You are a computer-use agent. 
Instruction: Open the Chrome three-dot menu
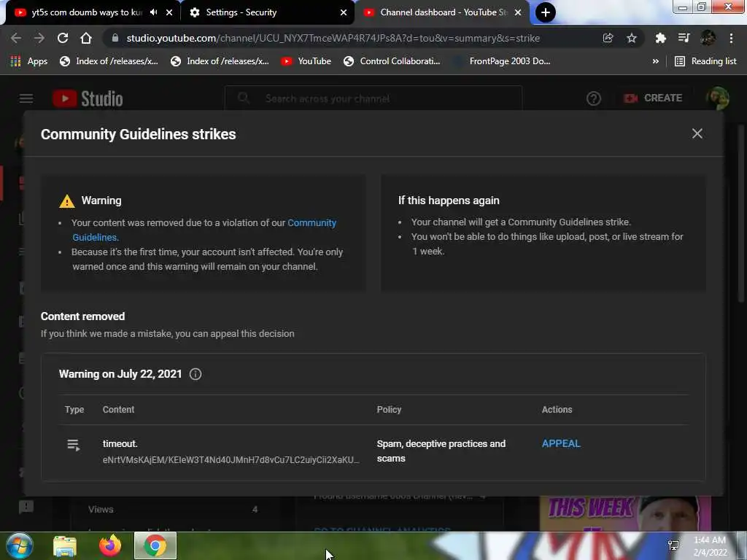pos(731,38)
